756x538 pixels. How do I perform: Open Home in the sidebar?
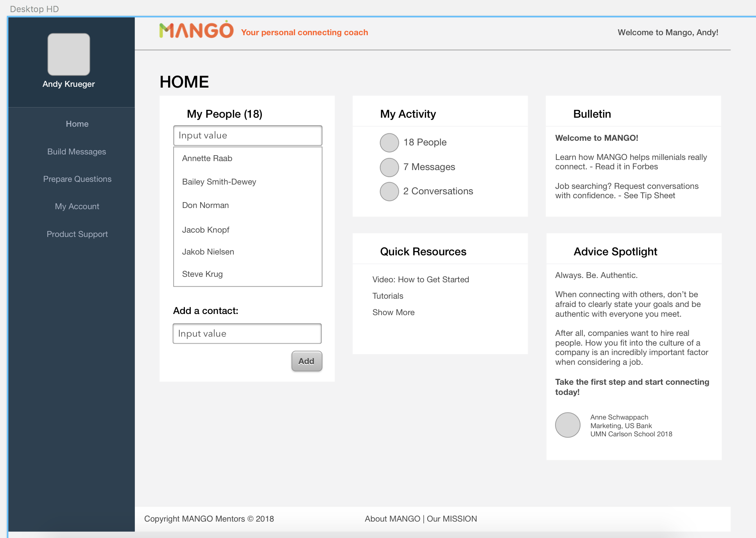pos(77,124)
